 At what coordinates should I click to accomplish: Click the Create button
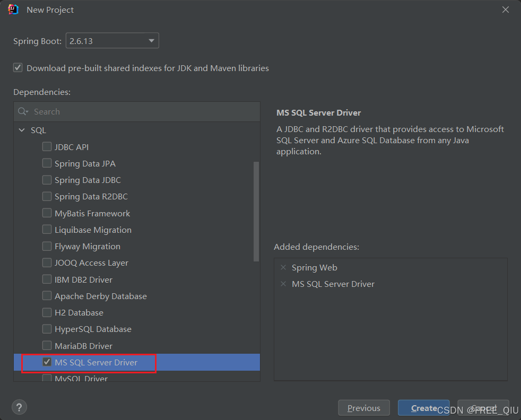424,408
